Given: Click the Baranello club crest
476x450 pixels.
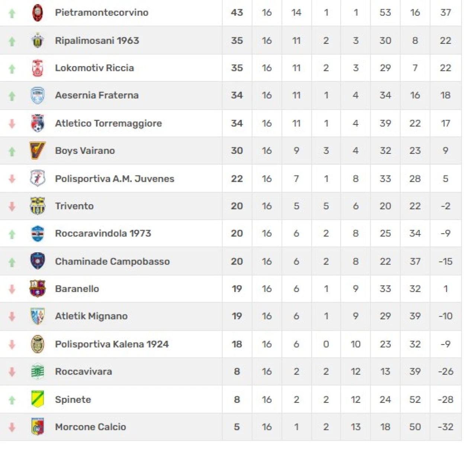Looking at the screenshot, I should tap(38, 289).
